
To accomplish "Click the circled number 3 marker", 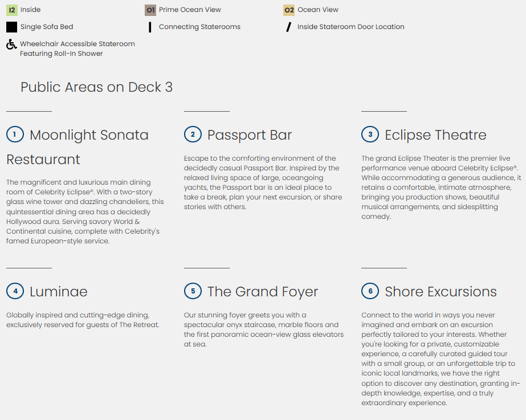I will (370, 134).
